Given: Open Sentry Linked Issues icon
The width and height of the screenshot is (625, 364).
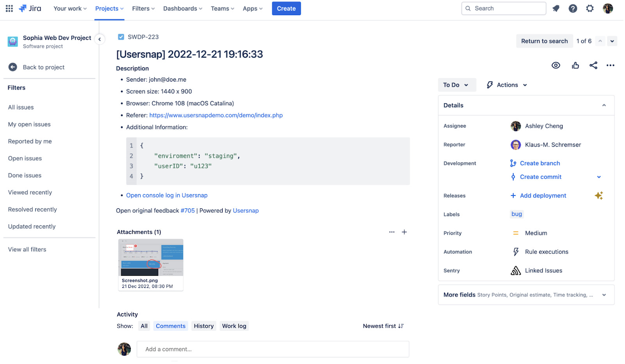Looking at the screenshot, I should pyautogui.click(x=516, y=270).
